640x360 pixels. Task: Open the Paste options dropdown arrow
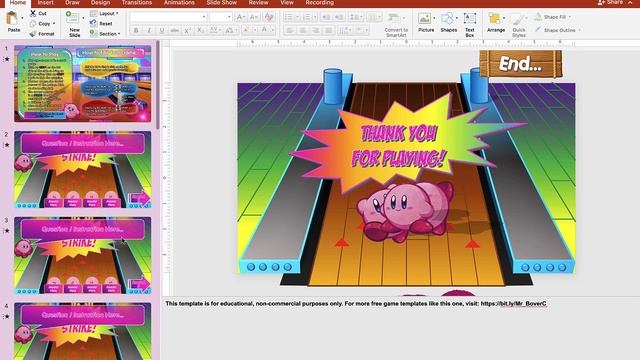pos(22,18)
